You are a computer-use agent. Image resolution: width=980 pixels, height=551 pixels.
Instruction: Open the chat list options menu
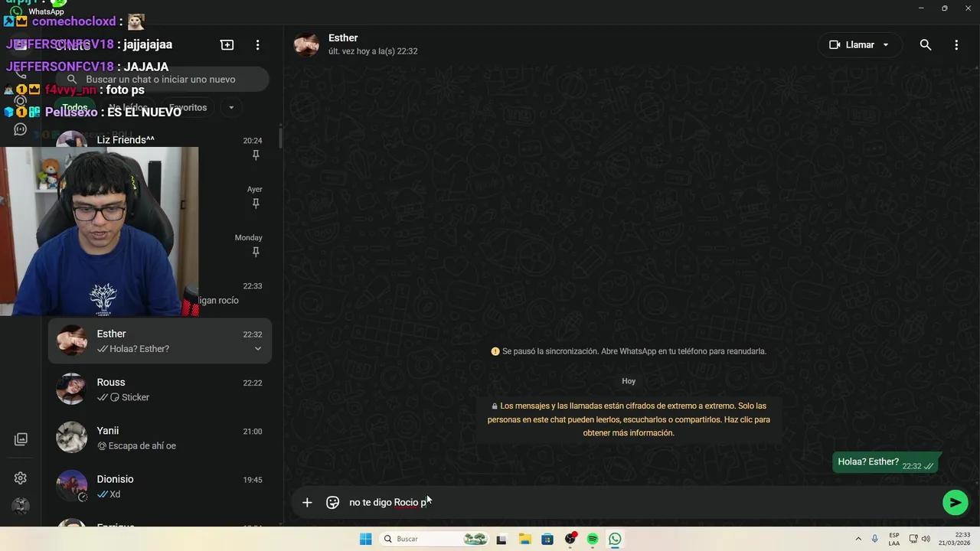(257, 45)
